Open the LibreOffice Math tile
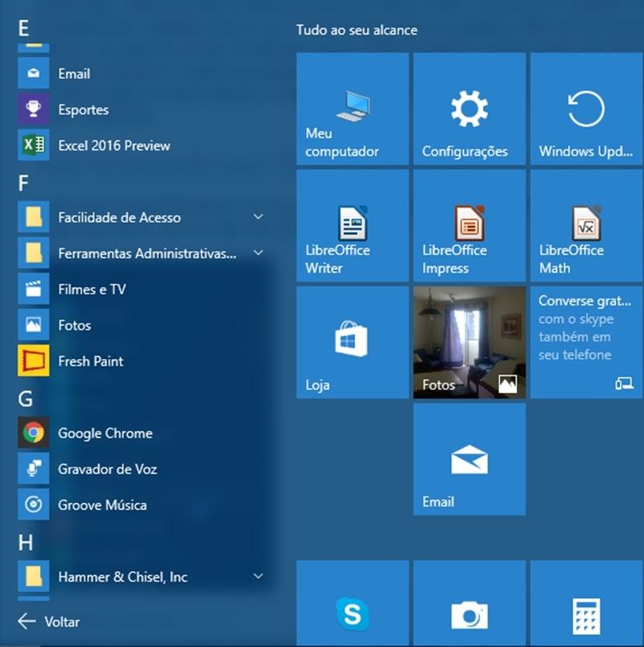 [586, 225]
